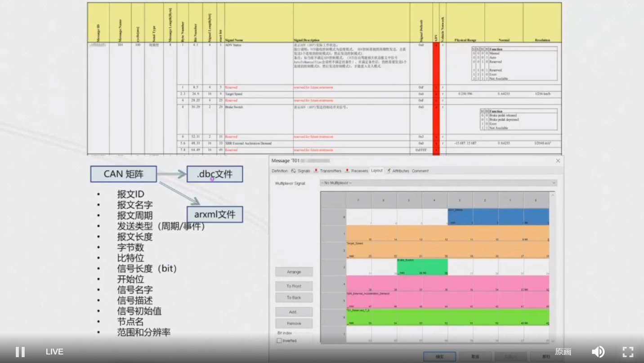
Task: Click the Remove button in Layout
Action: point(294,323)
